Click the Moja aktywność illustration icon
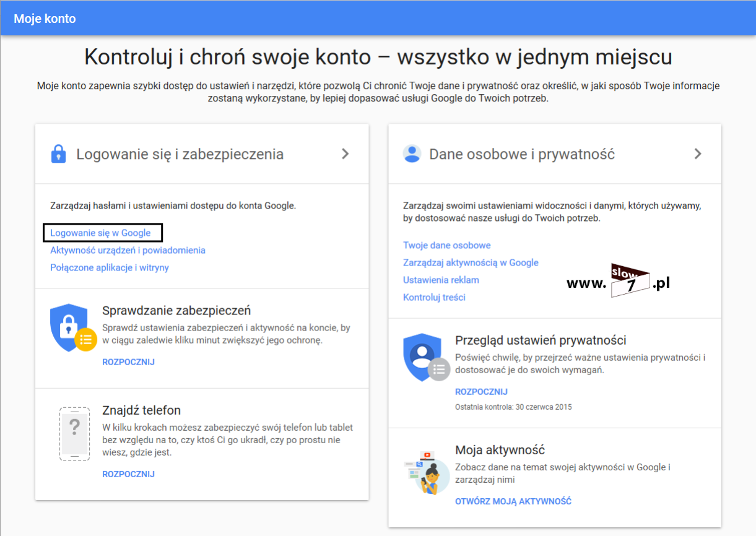This screenshot has width=756, height=536. pyautogui.click(x=426, y=472)
